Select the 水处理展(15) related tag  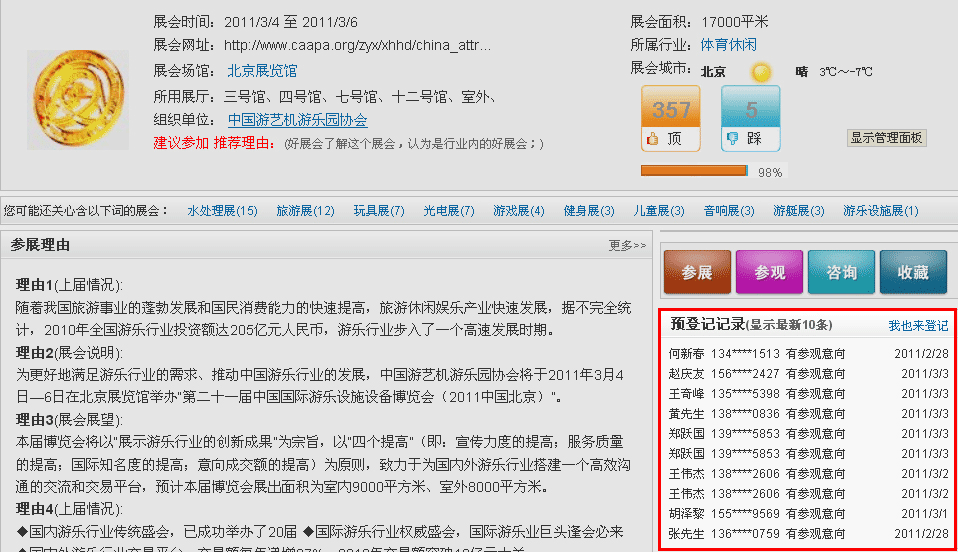click(222, 211)
